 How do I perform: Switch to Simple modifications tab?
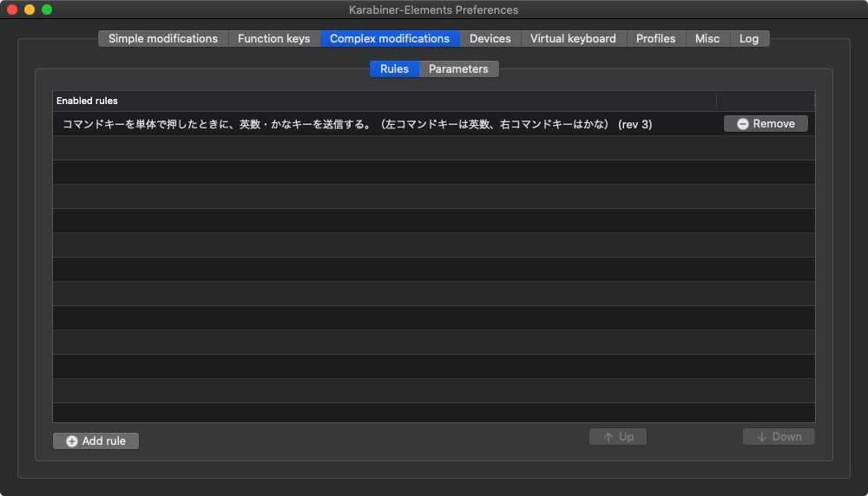click(x=163, y=39)
